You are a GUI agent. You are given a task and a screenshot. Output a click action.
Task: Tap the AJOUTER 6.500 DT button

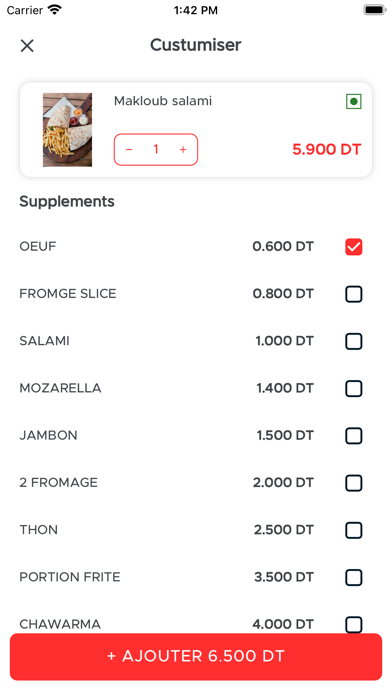coord(196,656)
